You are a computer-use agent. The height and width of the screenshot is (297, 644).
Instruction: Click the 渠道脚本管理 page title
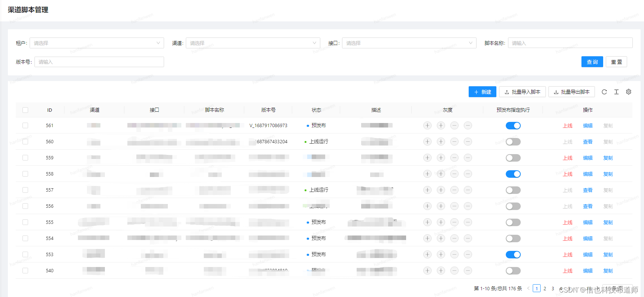click(28, 10)
